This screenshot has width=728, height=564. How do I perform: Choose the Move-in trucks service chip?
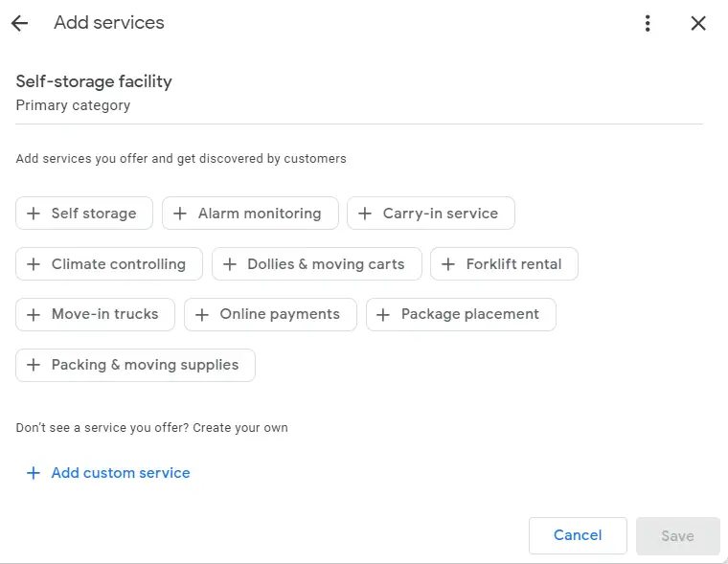point(95,314)
